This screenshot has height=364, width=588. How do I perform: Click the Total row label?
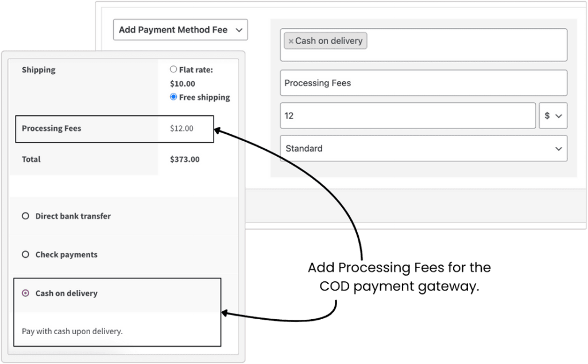click(31, 159)
